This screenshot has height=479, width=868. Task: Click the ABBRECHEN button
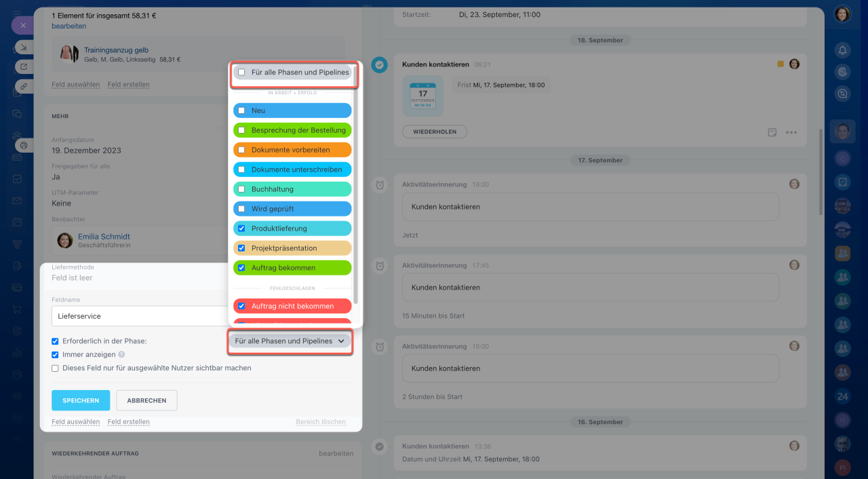click(x=146, y=400)
